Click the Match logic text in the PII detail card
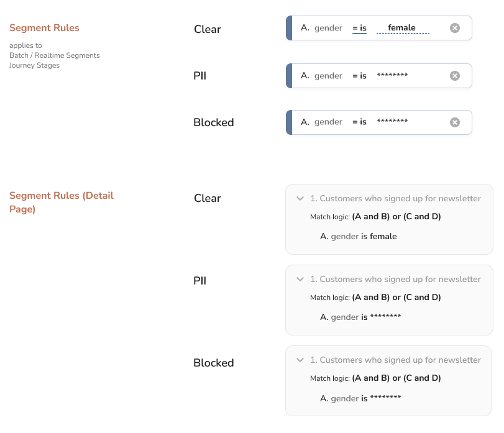The image size is (504, 433). [375, 298]
